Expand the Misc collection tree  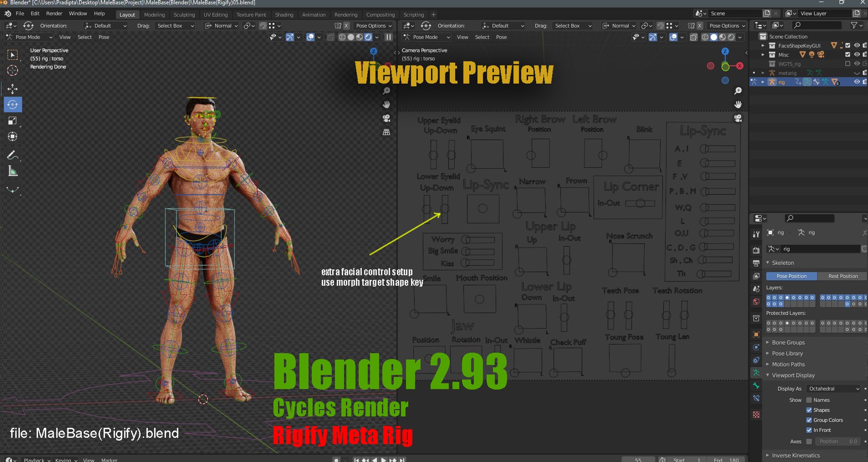(763, 54)
